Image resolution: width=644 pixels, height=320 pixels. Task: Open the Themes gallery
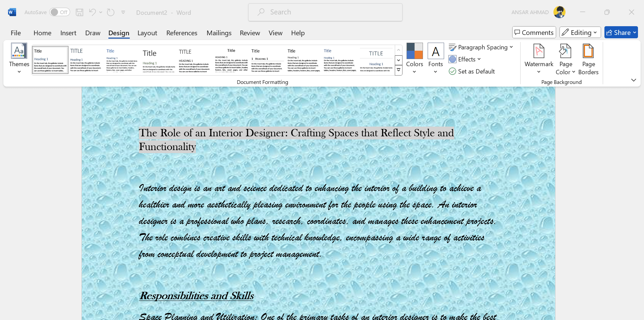click(19, 59)
